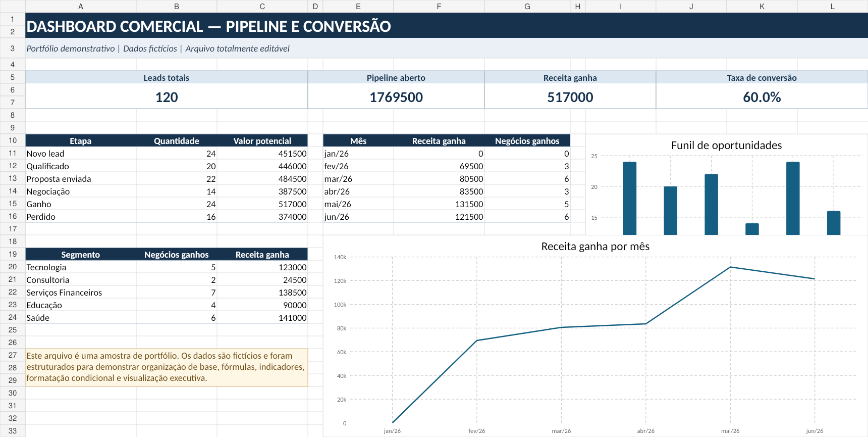Select the 'Novo lead' cell

click(81, 153)
